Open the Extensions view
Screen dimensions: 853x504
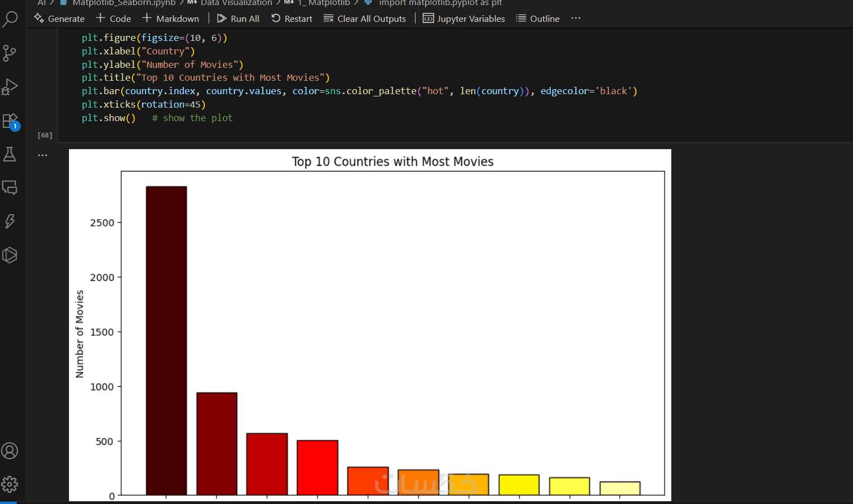pos(10,121)
